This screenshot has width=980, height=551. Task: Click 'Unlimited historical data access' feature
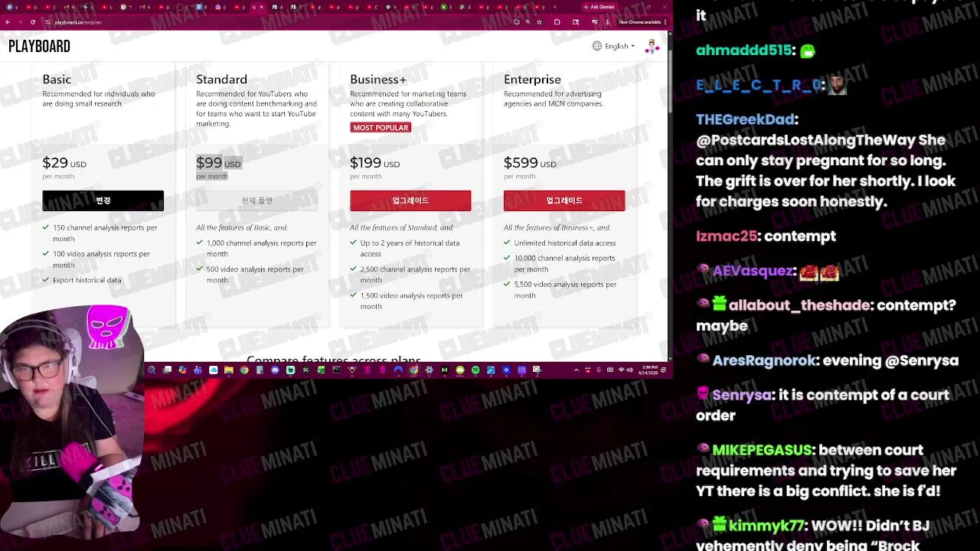[x=565, y=243]
